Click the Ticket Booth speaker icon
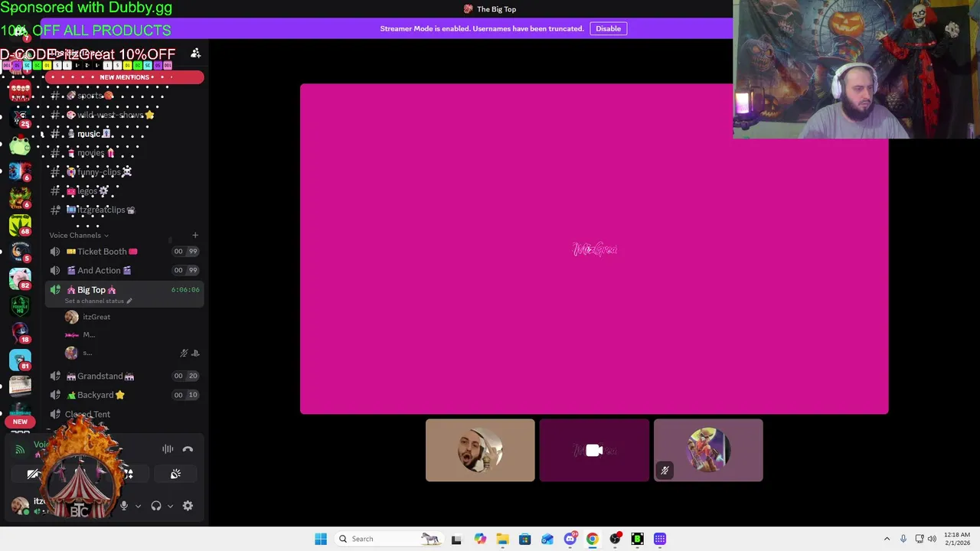This screenshot has width=980, height=551. (x=55, y=251)
